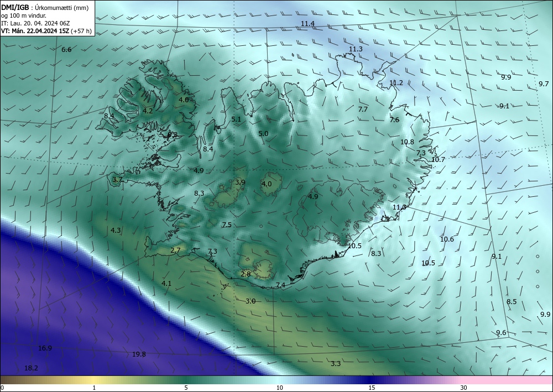Click the 4.1 map value

(x=166, y=284)
